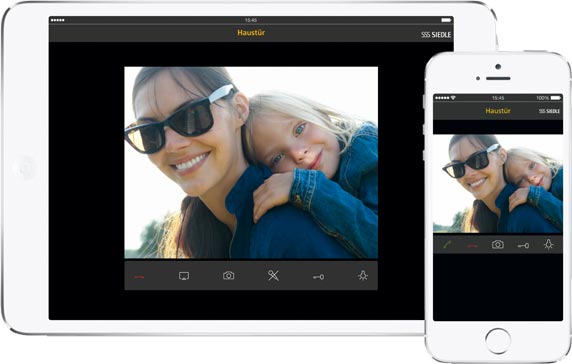Click the SIEDLE logo on the iPhone header
572x364 pixels.
[x=549, y=111]
